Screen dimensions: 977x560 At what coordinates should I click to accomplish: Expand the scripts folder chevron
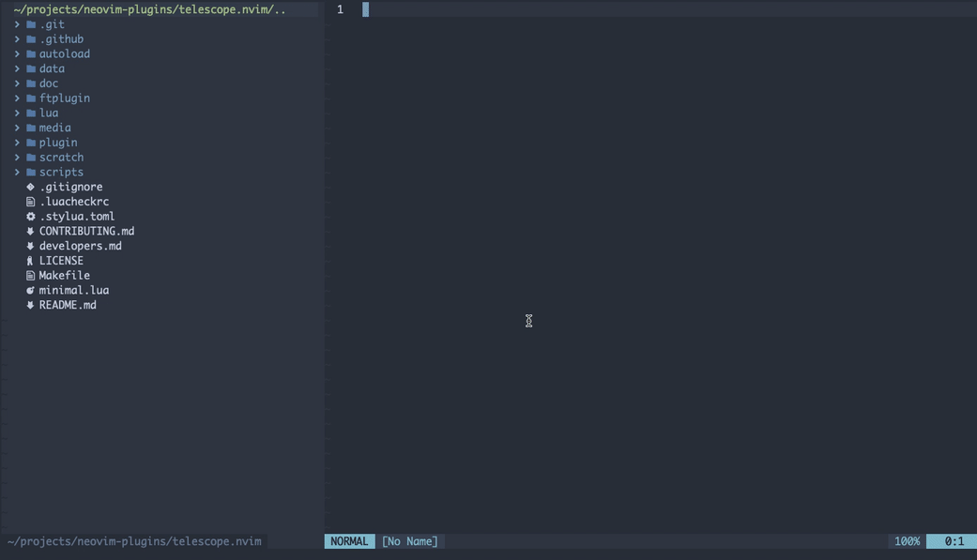[17, 172]
